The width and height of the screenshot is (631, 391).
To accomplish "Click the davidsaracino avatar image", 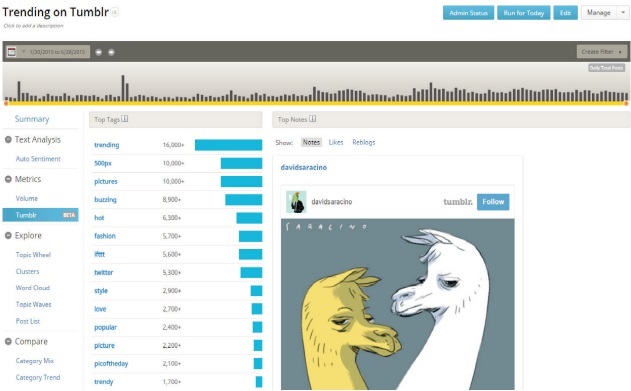I will click(x=296, y=202).
